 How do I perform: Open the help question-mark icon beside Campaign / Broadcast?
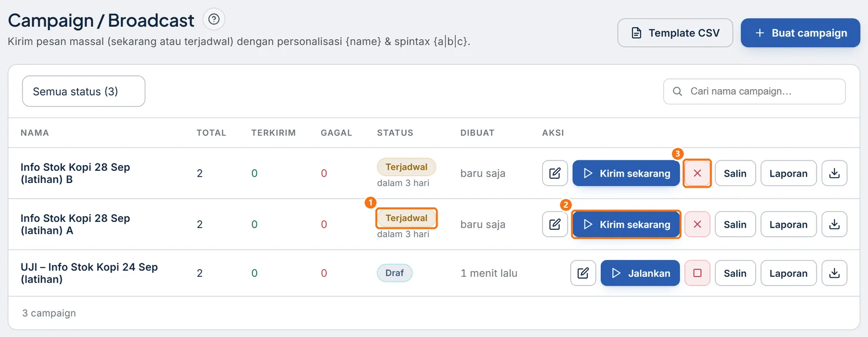pyautogui.click(x=214, y=20)
